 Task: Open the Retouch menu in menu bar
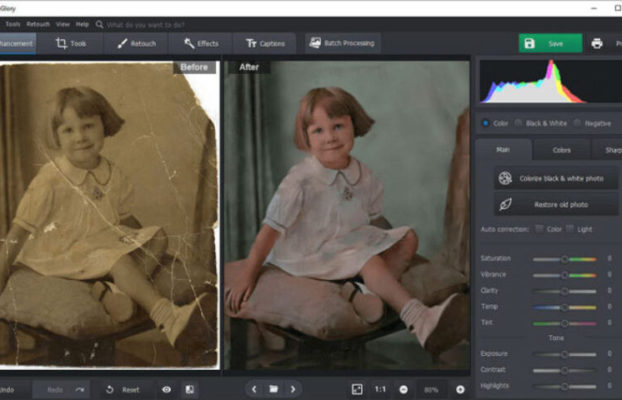pos(38,24)
